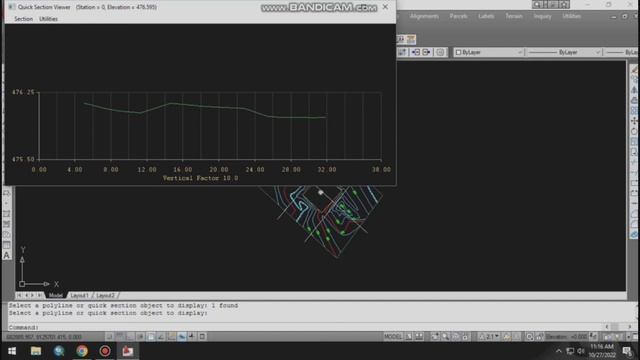Open the Parcels menu
This screenshot has width=640, height=360.
pyautogui.click(x=458, y=16)
